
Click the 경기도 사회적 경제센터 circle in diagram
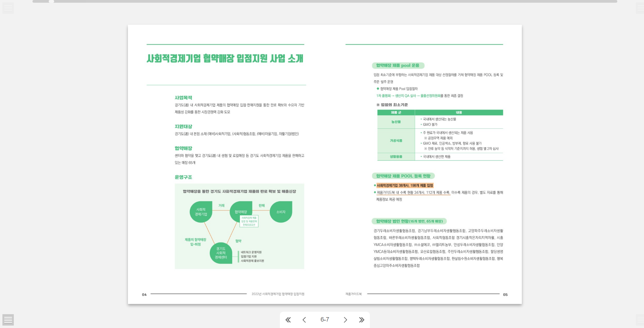tap(221, 253)
